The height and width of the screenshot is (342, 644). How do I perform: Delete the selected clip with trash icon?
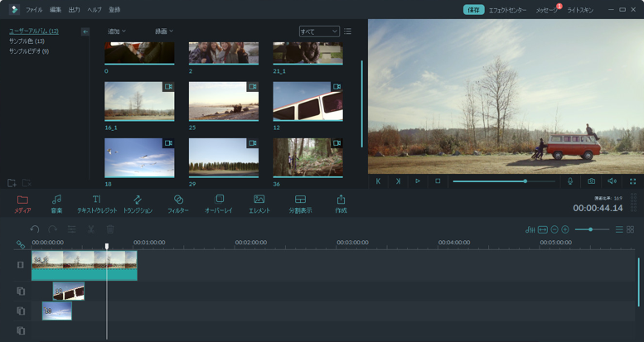(x=110, y=229)
